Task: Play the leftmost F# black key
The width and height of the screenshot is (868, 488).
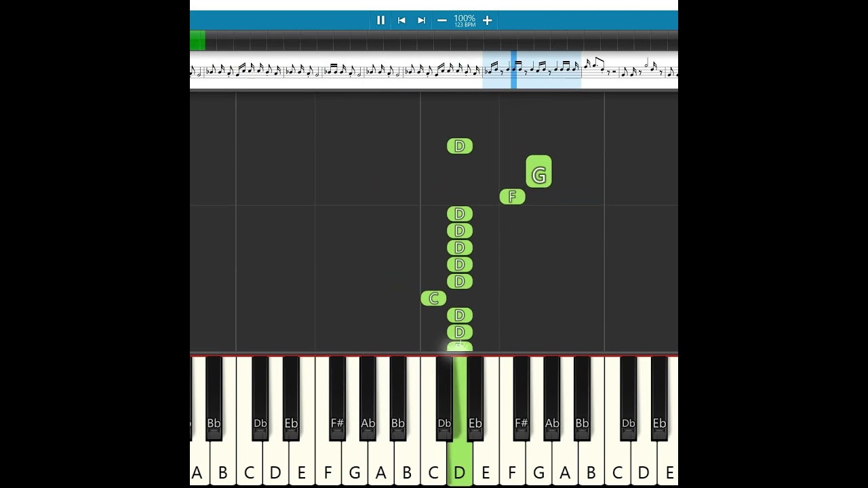Action: (337, 400)
